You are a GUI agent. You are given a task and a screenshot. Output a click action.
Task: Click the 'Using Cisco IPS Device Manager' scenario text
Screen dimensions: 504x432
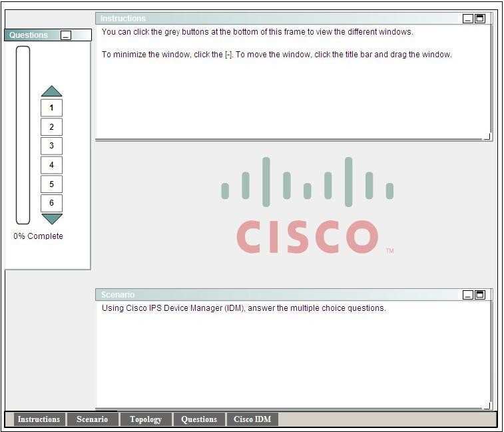[244, 308]
